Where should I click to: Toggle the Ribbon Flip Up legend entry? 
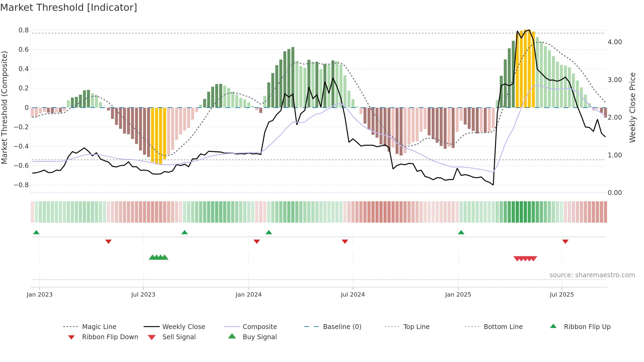tap(580, 327)
